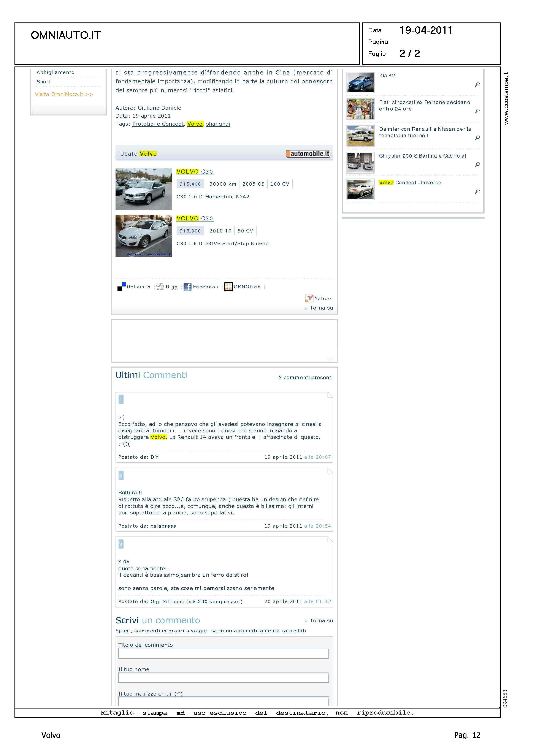This screenshot has width=539, height=756.
Task: Click thumbnail of silver Volvo C30
Action: (x=144, y=189)
